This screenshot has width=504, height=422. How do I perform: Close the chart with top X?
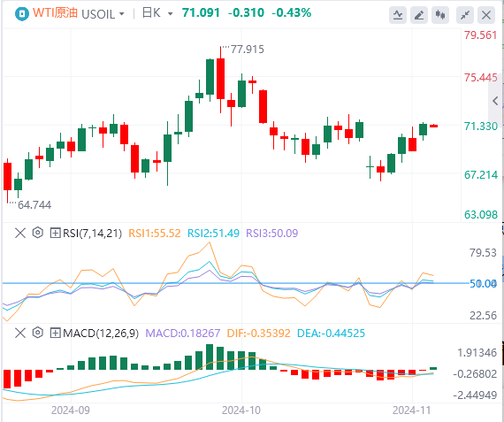486,15
